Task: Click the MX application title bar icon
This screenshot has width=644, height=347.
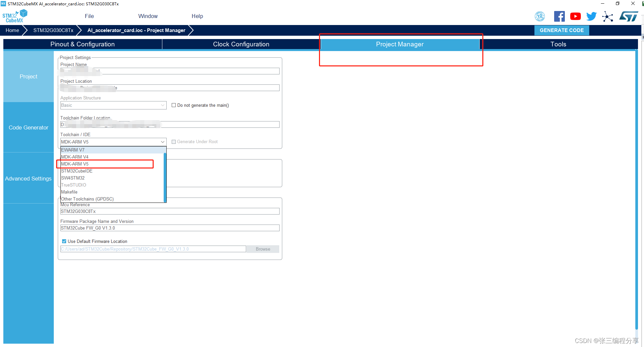Action: (3, 4)
